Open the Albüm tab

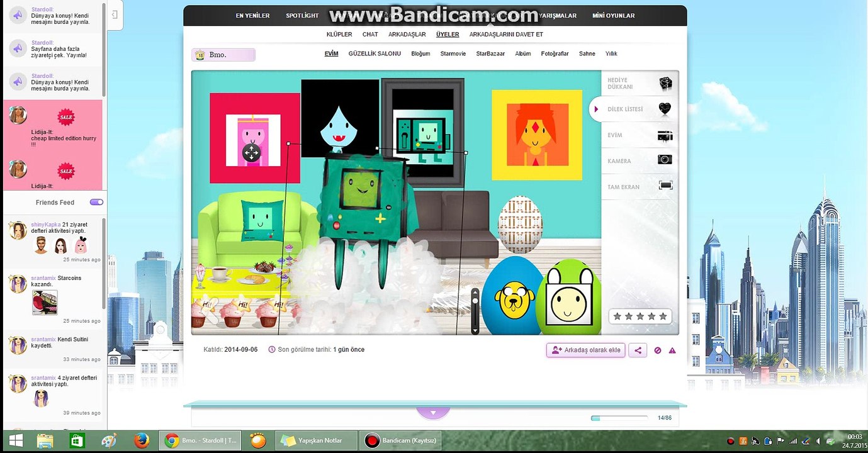(x=523, y=53)
